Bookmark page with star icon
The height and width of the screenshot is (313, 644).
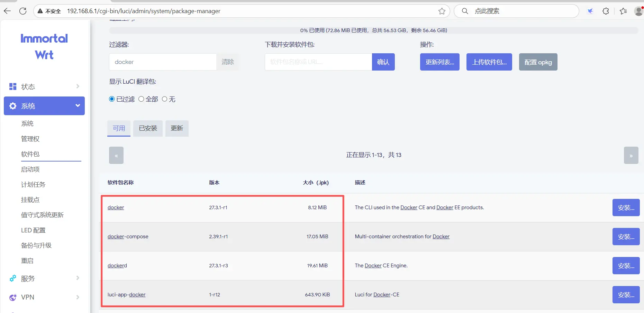pos(442,11)
